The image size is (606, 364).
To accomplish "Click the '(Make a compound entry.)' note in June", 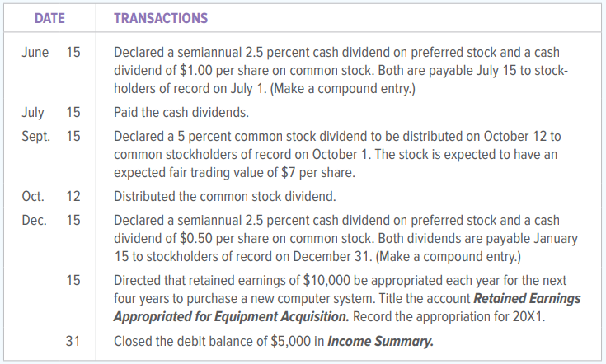I will 342,89.
